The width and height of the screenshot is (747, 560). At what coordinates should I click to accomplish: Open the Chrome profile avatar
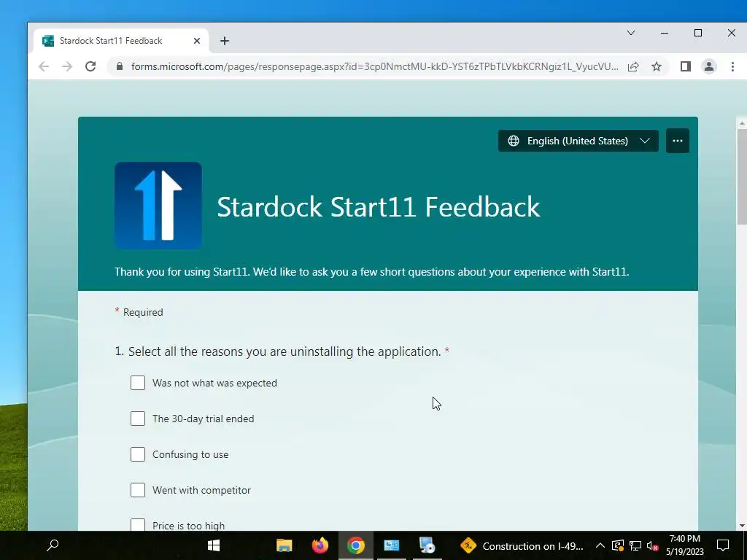709,66
